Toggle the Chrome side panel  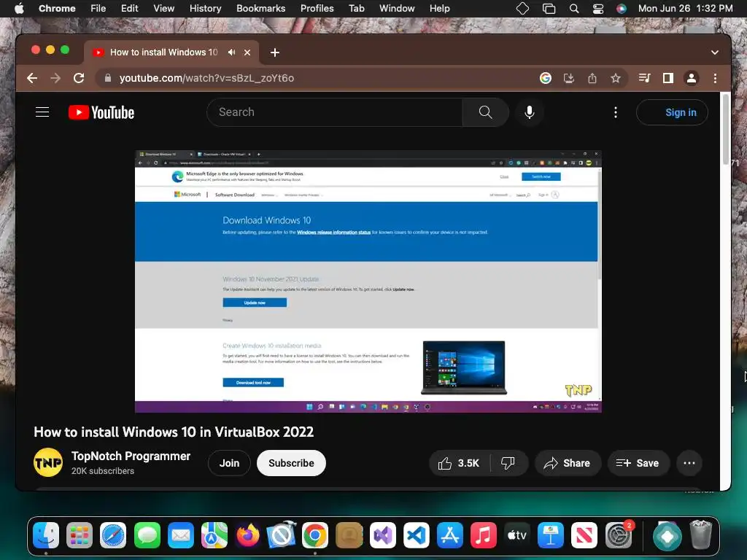[x=668, y=78]
